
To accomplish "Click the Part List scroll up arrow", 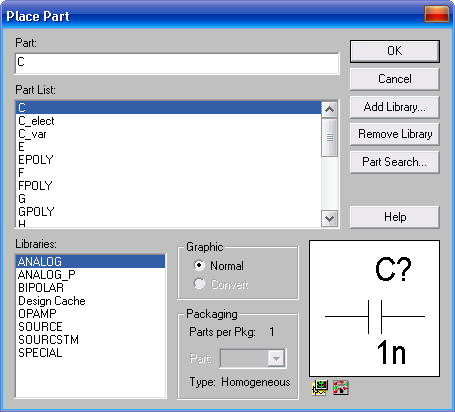I will [x=330, y=109].
